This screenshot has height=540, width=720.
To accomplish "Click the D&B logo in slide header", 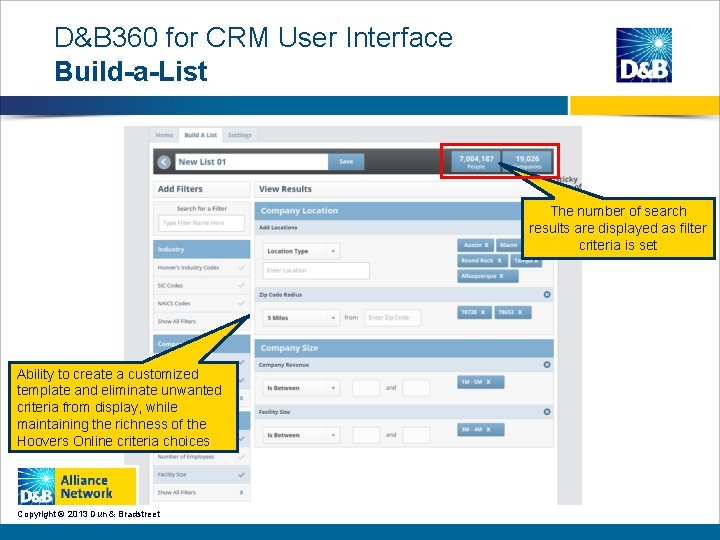I will (644, 55).
